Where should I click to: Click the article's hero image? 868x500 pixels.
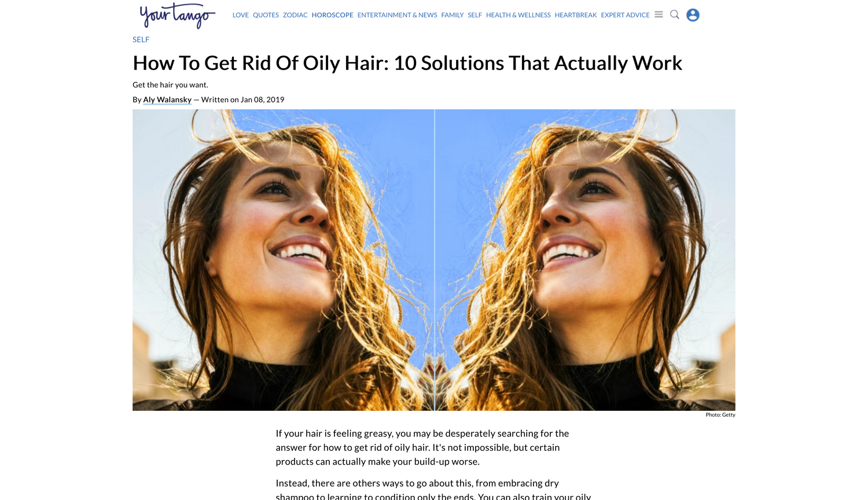tap(434, 260)
